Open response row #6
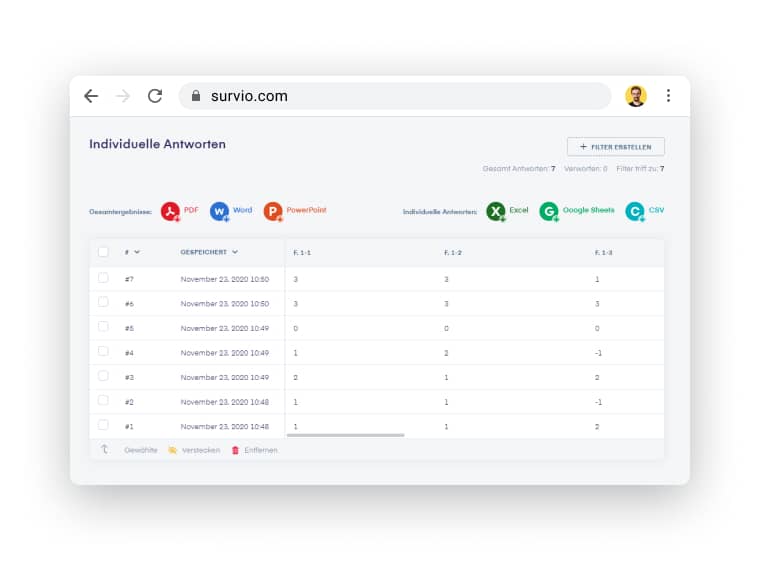The height and width of the screenshot is (570, 760). click(377, 304)
